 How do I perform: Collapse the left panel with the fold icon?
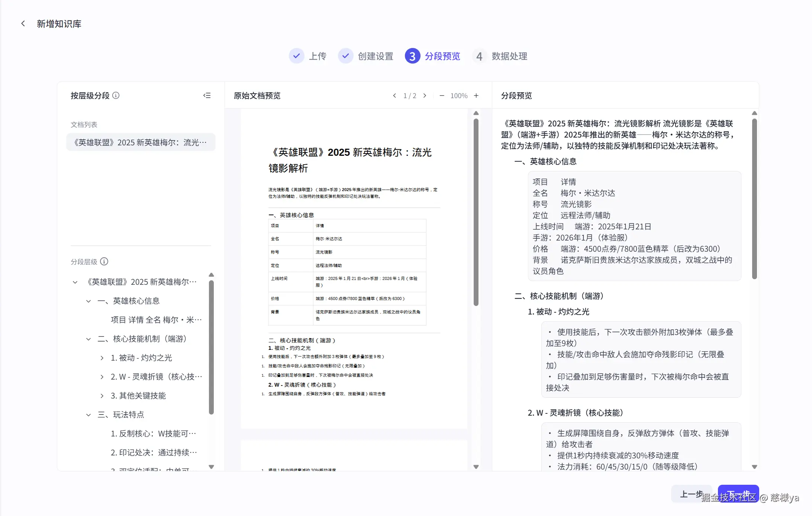click(207, 96)
